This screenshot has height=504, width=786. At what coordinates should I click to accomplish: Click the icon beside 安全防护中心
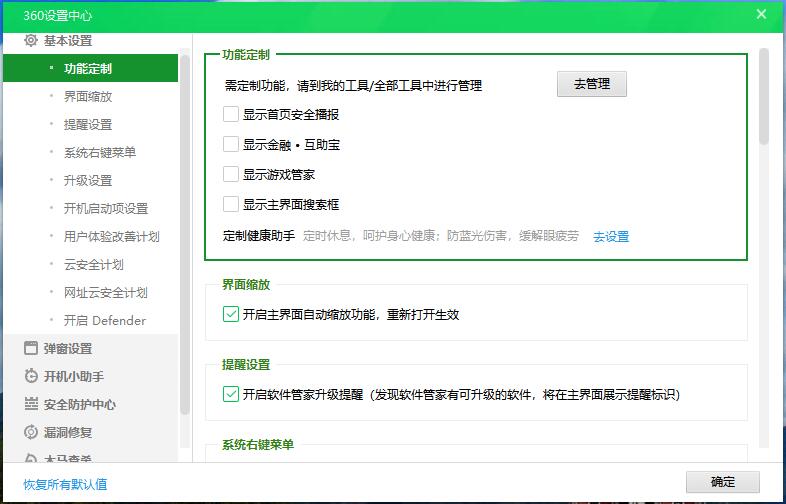point(31,404)
